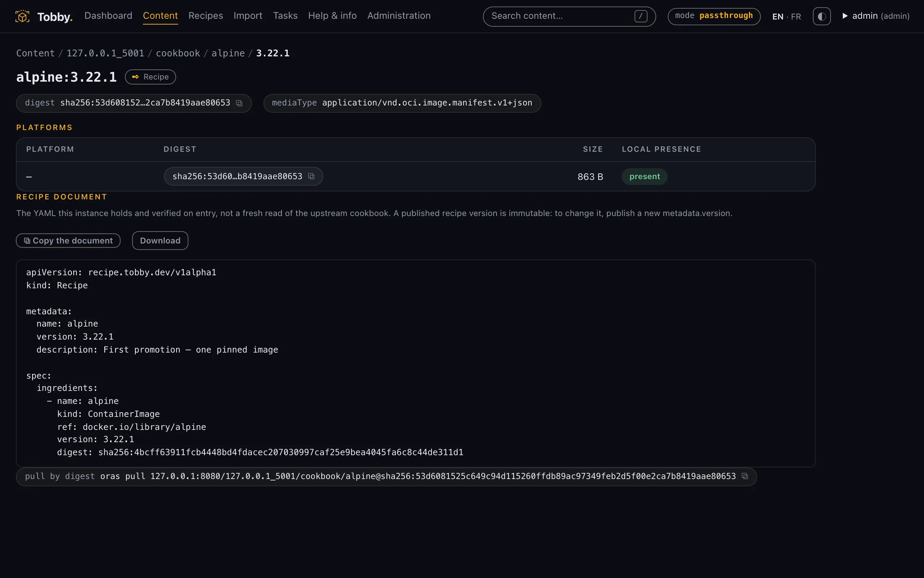The height and width of the screenshot is (578, 924).
Task: Switch language to FR
Action: click(x=796, y=17)
